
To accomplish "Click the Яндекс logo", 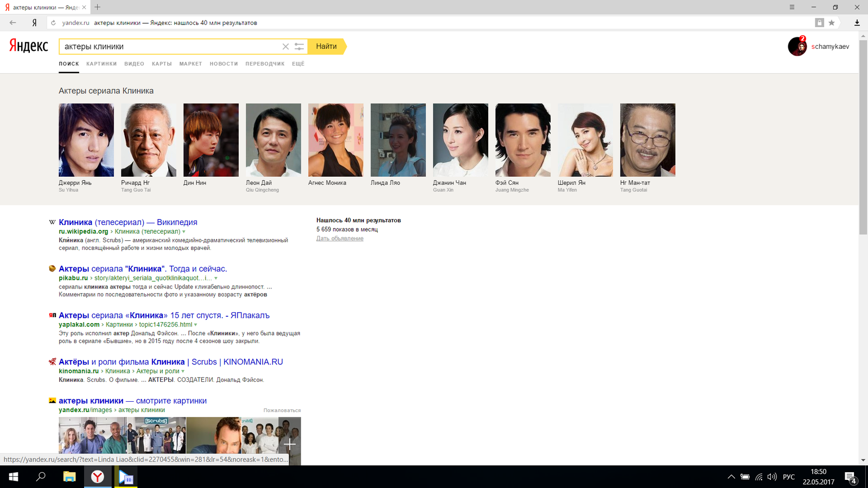I will pyautogui.click(x=29, y=46).
